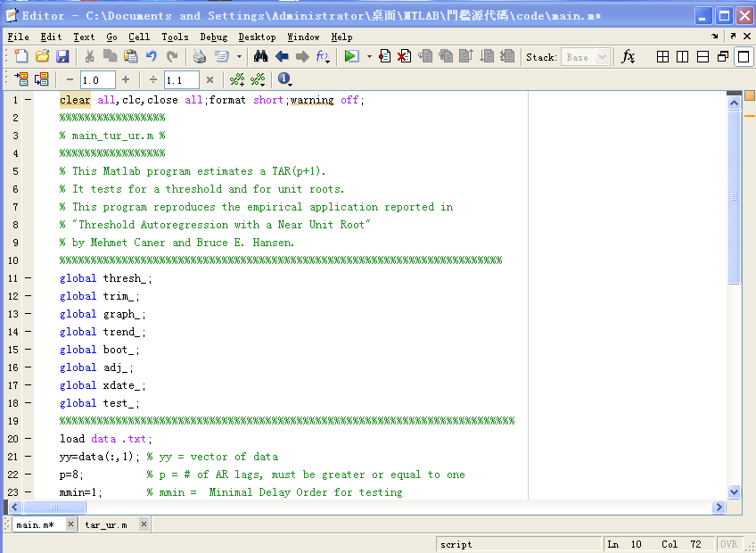Open the Window menu
Image resolution: width=756 pixels, height=553 pixels.
pyautogui.click(x=303, y=37)
